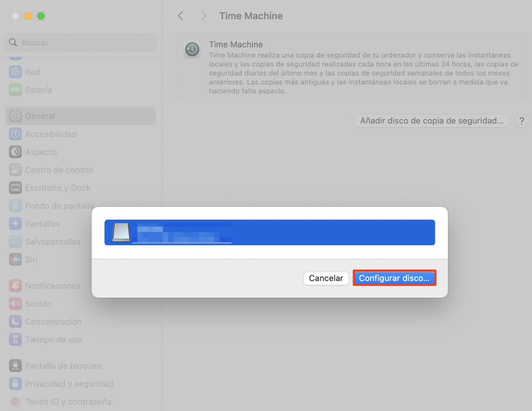Open Fondo de pantalla icon
This screenshot has width=532, height=411.
pyautogui.click(x=15, y=206)
